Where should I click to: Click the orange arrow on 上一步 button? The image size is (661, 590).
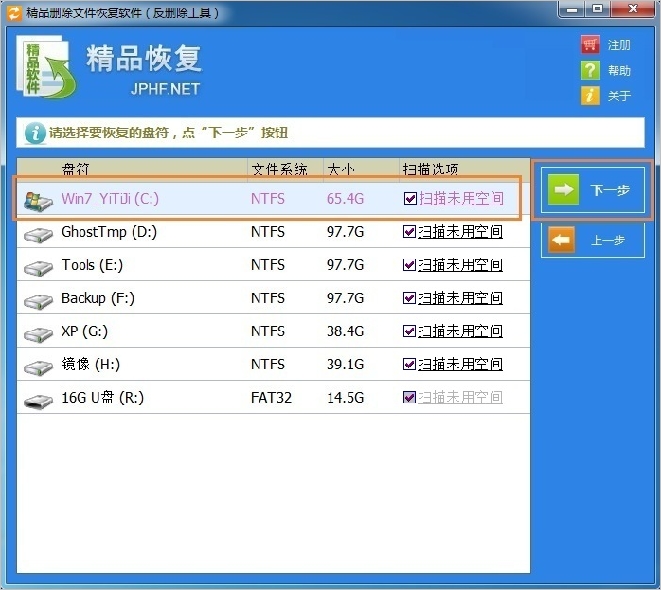[x=562, y=240]
